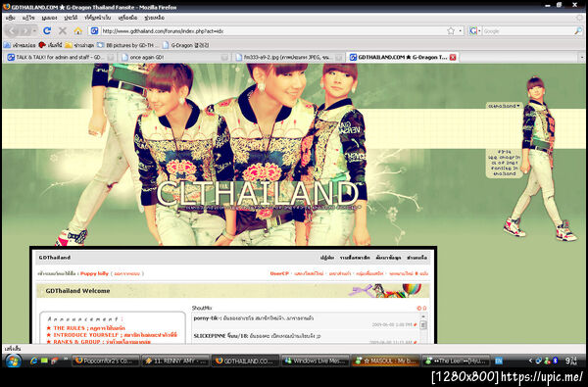Image resolution: width=588 pixels, height=387 pixels.
Task: Open the second forum top navigation link
Action: 355,258
